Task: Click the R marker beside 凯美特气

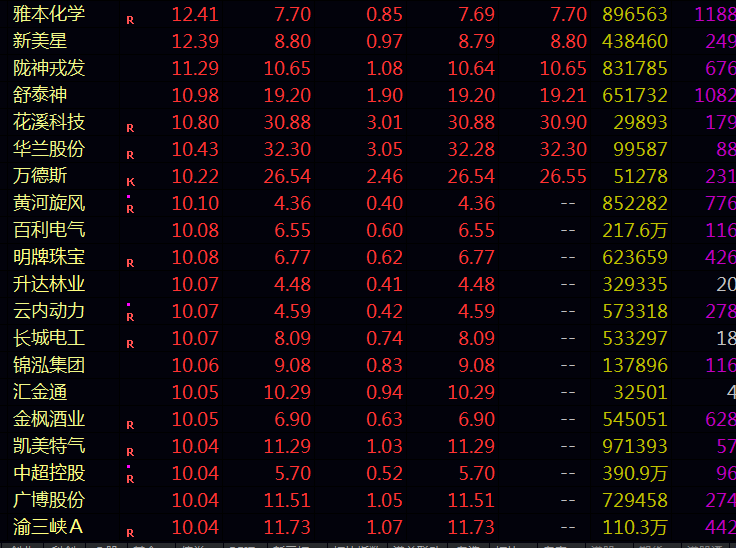Action: point(130,452)
